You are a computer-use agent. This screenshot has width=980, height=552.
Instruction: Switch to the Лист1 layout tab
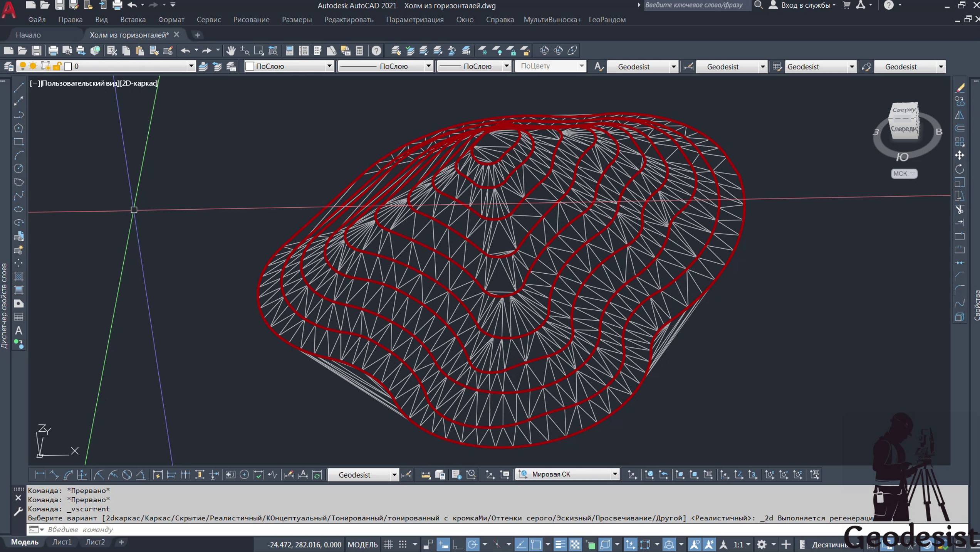click(x=62, y=542)
